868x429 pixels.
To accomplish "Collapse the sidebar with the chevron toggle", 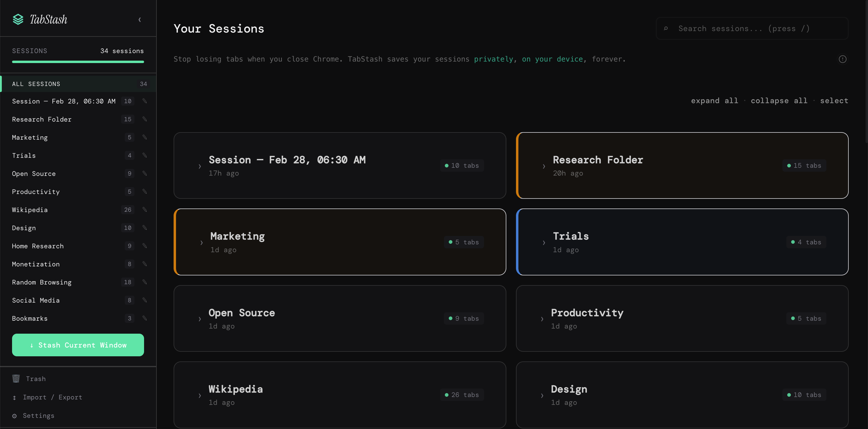I will click(x=140, y=20).
